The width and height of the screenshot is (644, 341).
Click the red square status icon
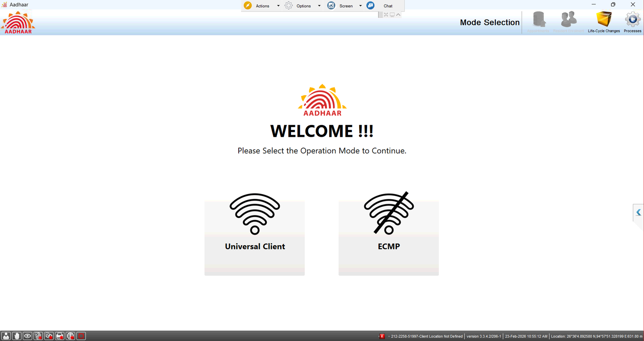pos(81,336)
